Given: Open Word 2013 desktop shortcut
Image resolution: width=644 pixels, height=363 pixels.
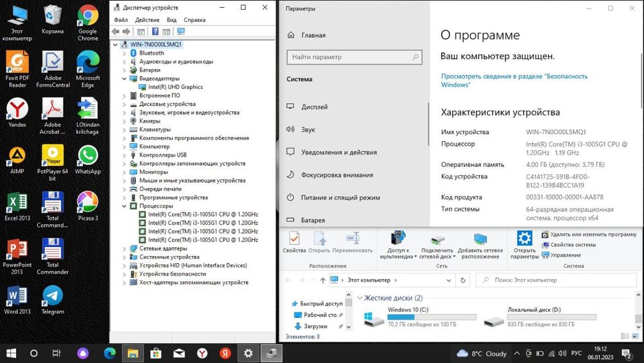Looking at the screenshot, I should click(x=17, y=300).
